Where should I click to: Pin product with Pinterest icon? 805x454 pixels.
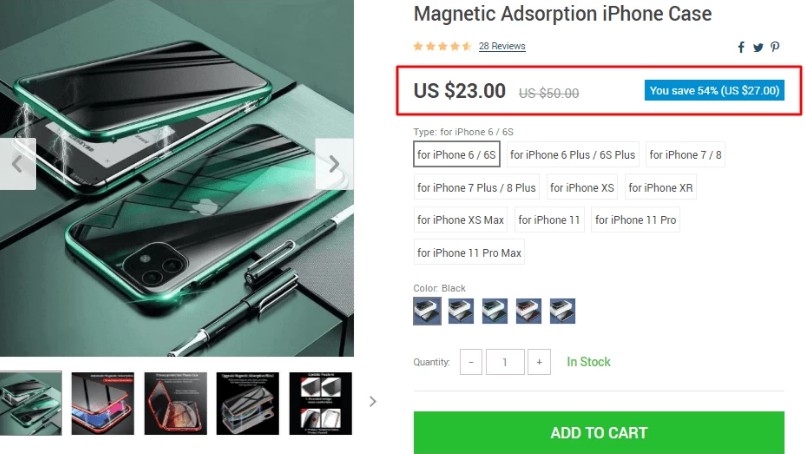pos(775,47)
